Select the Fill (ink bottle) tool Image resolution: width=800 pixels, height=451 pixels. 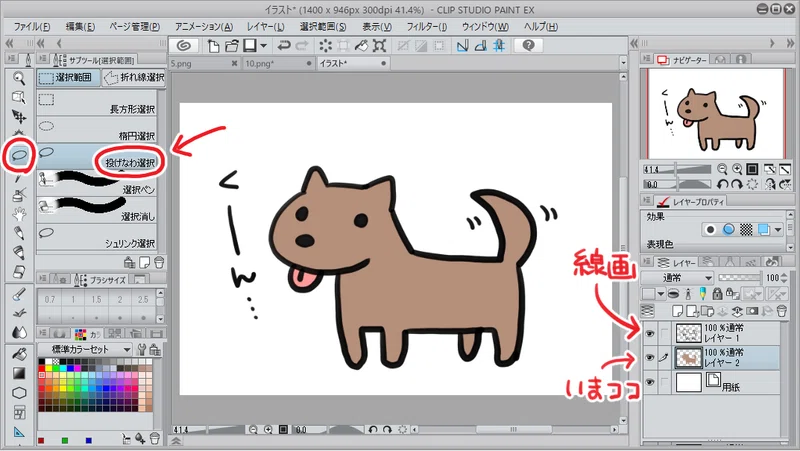coord(19,195)
